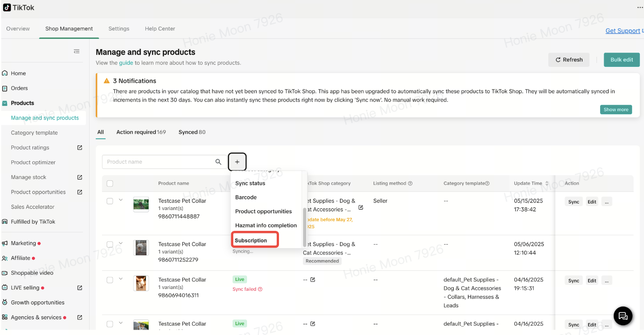The height and width of the screenshot is (335, 644).
Task: Open the guide link
Action: pyautogui.click(x=126, y=63)
